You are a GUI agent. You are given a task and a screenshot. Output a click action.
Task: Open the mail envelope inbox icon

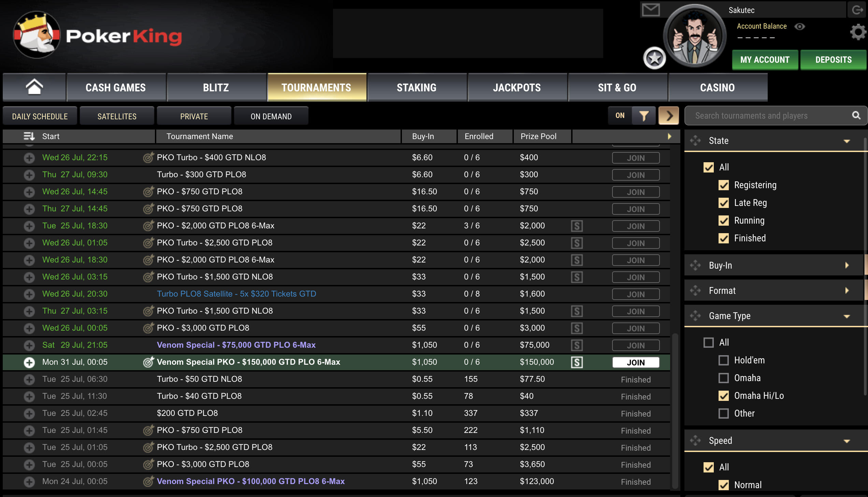pyautogui.click(x=650, y=10)
